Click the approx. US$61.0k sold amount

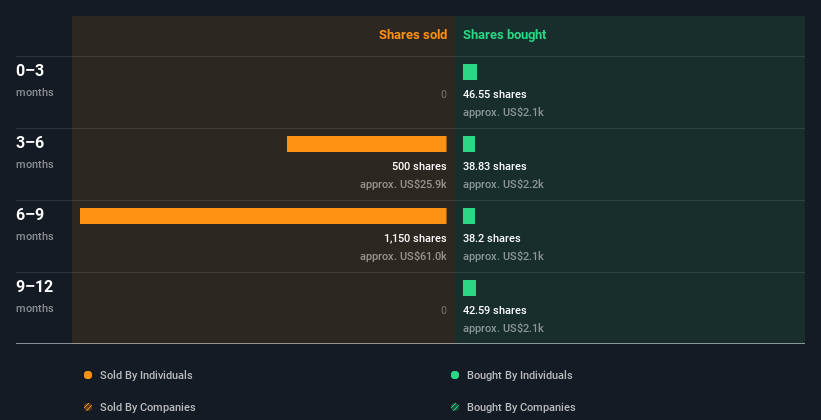pyautogui.click(x=403, y=256)
